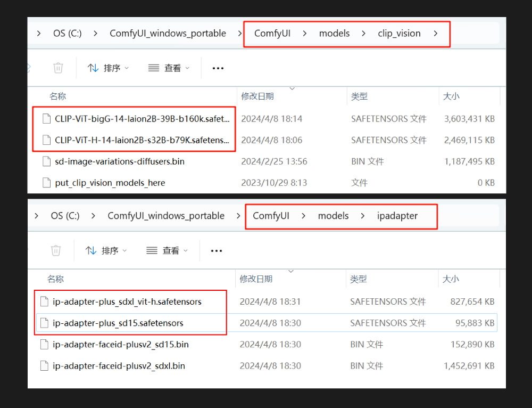Sort by 名称 column in clip_vision window
The height and width of the screenshot is (408, 532).
click(x=57, y=96)
